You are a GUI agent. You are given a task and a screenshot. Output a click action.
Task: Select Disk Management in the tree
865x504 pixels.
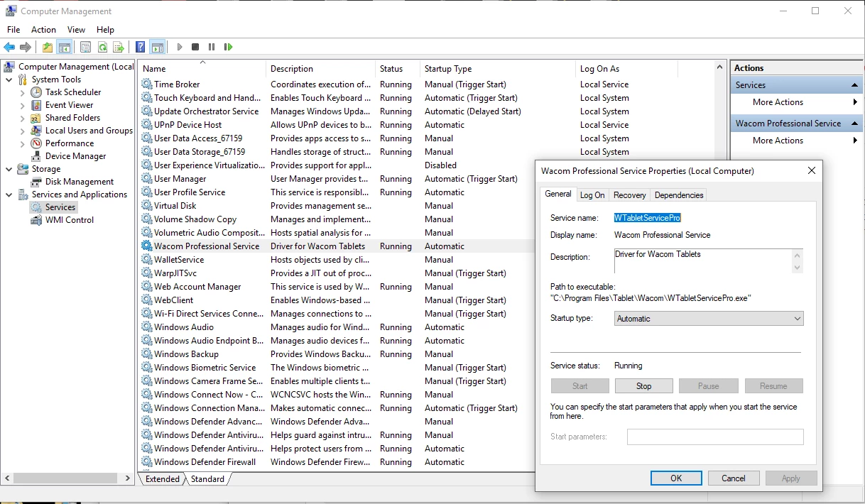click(80, 182)
